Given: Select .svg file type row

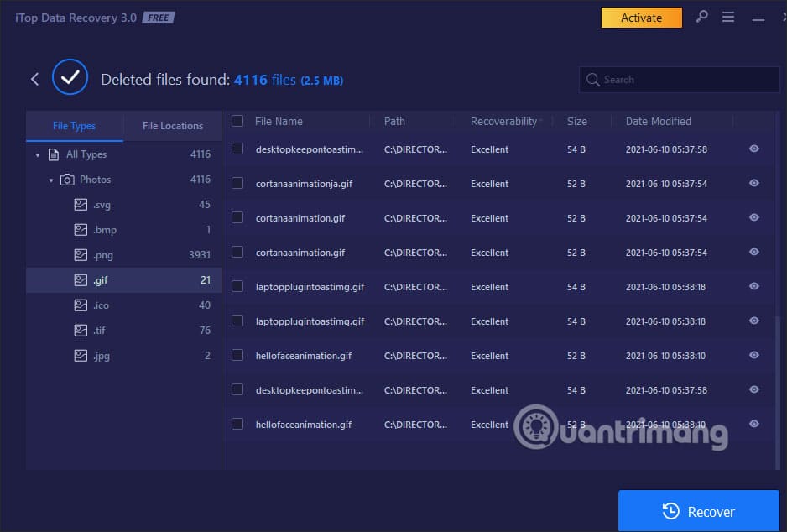Looking at the screenshot, I should 123,205.
